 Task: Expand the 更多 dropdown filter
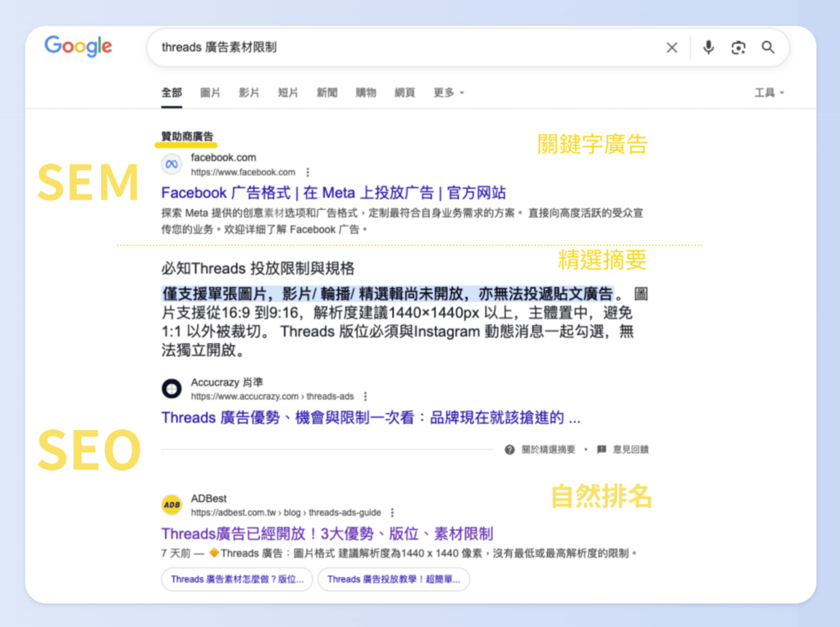click(x=449, y=93)
